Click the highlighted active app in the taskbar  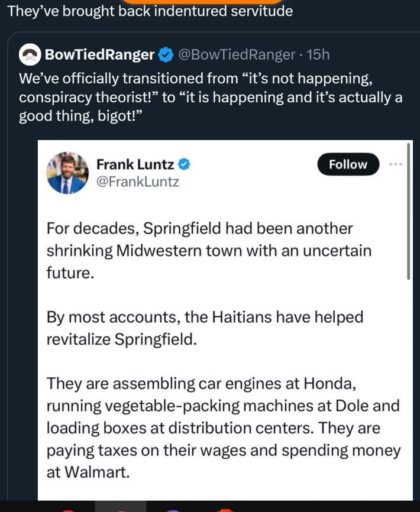(x=121, y=508)
